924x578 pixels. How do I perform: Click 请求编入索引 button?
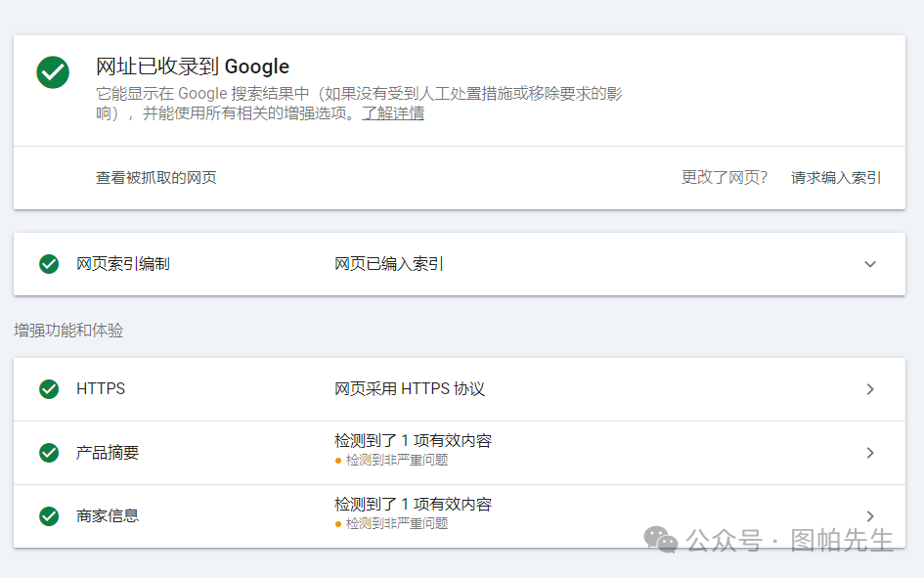point(836,177)
